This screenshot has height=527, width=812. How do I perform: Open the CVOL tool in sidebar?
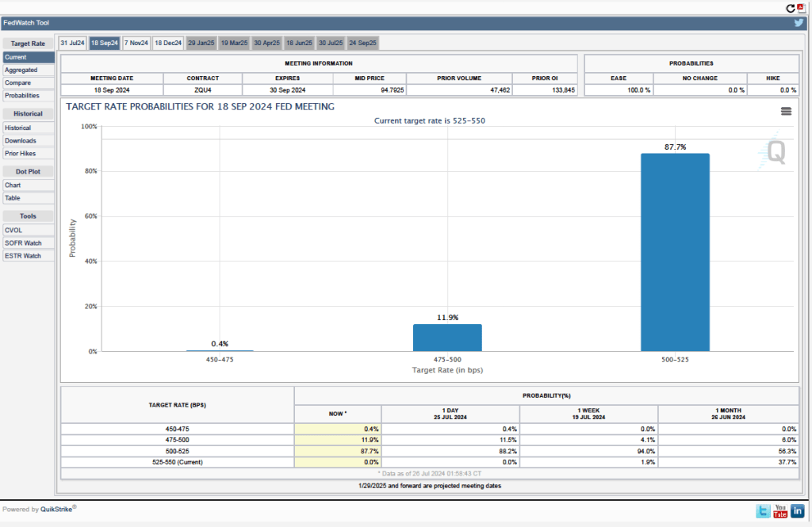click(13, 231)
